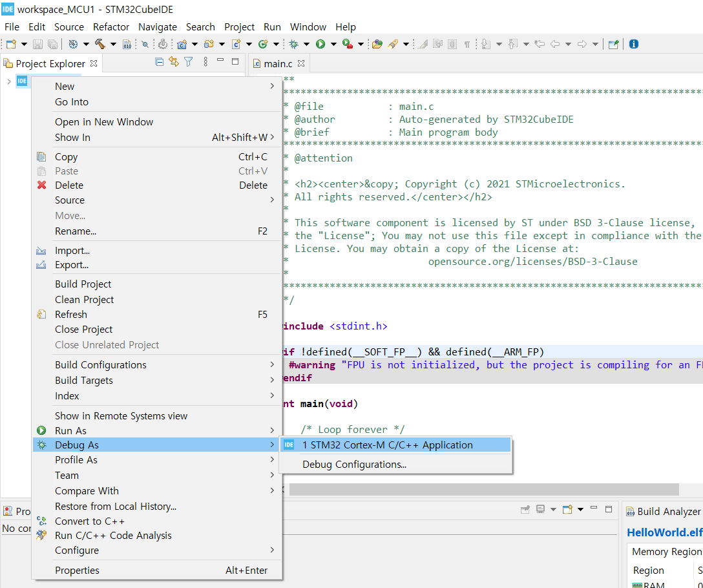Click the build configuration management toolbar icon
Viewport: 703px width, 588px height.
click(x=73, y=44)
